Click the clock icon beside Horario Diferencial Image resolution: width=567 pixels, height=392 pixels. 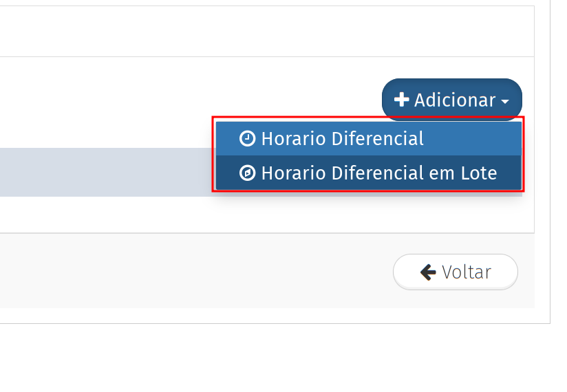(x=247, y=139)
